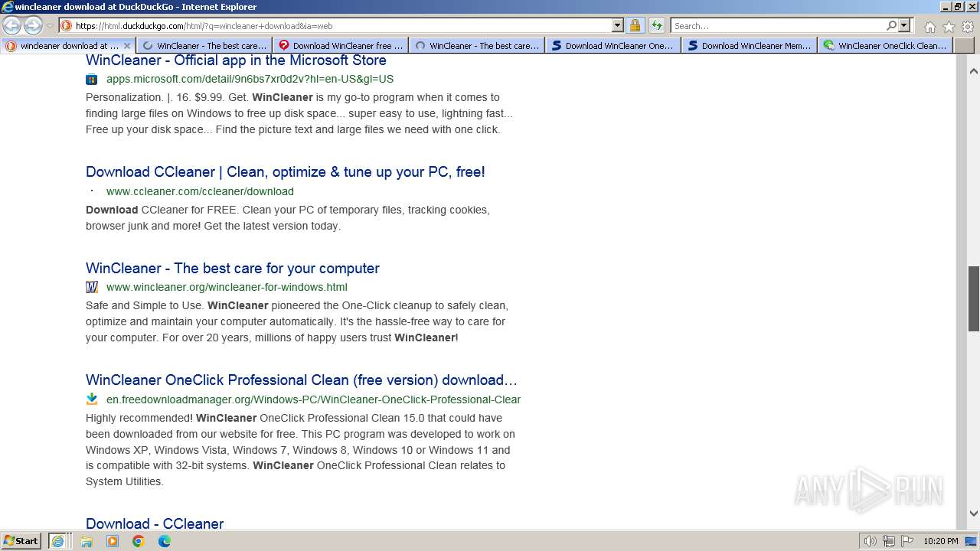Switch to 'WinCleaner OneClick Clean...' tab
This screenshot has height=551, width=980.
coord(886,46)
